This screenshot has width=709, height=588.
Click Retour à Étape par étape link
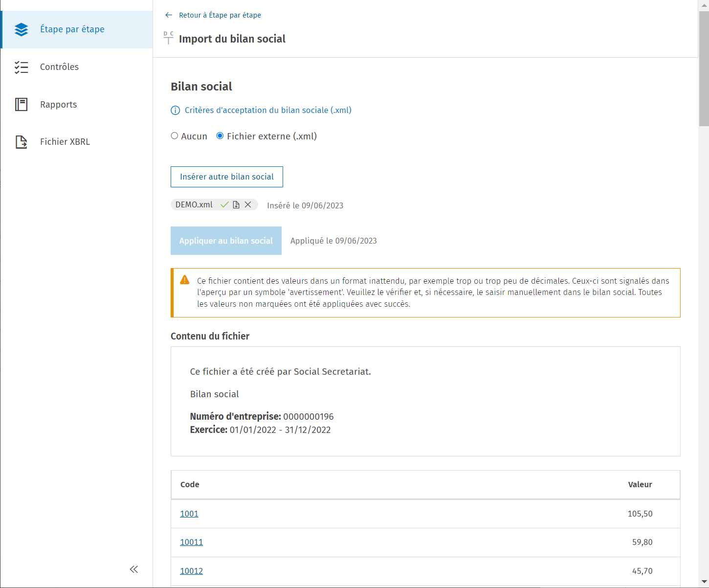[x=220, y=15]
